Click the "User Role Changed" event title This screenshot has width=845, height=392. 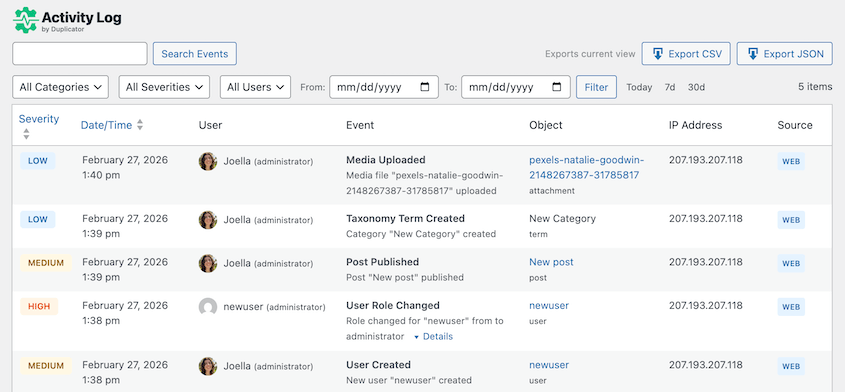(x=393, y=305)
